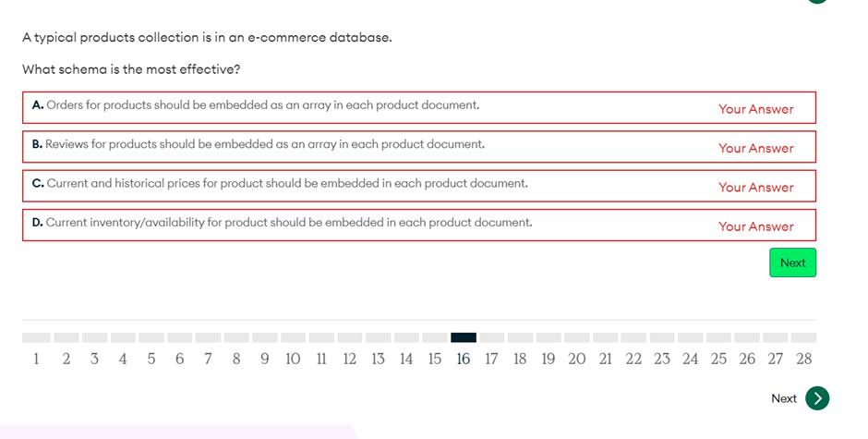
Task: Go to question 5
Action: tap(151, 359)
